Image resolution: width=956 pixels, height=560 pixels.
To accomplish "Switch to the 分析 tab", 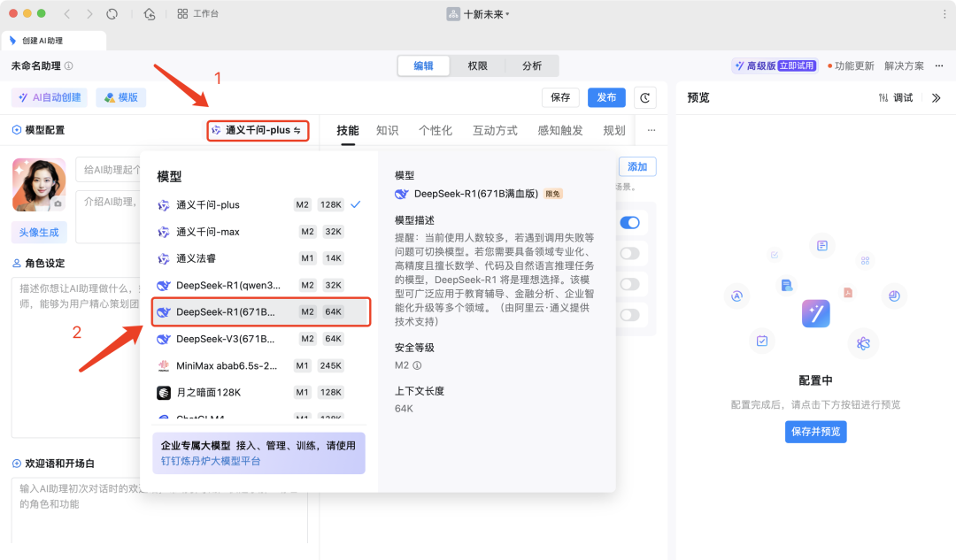I will point(532,65).
